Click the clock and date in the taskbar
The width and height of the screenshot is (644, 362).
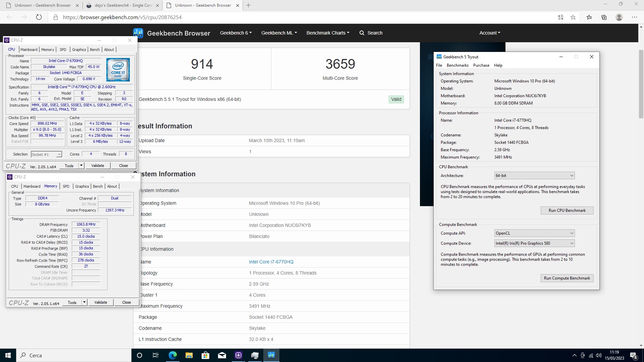point(614,355)
